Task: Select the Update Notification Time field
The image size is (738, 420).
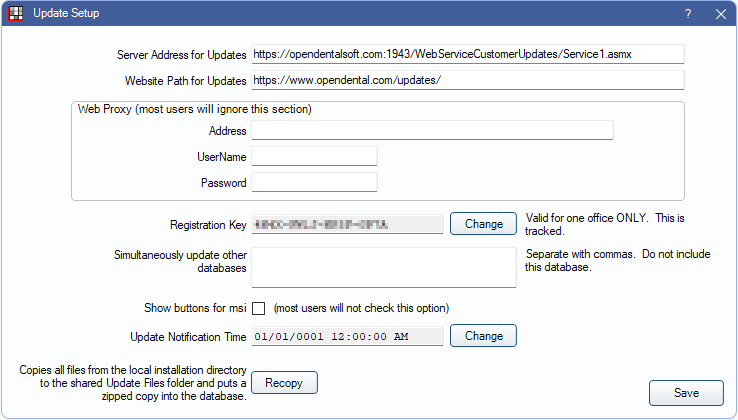Action: [346, 336]
